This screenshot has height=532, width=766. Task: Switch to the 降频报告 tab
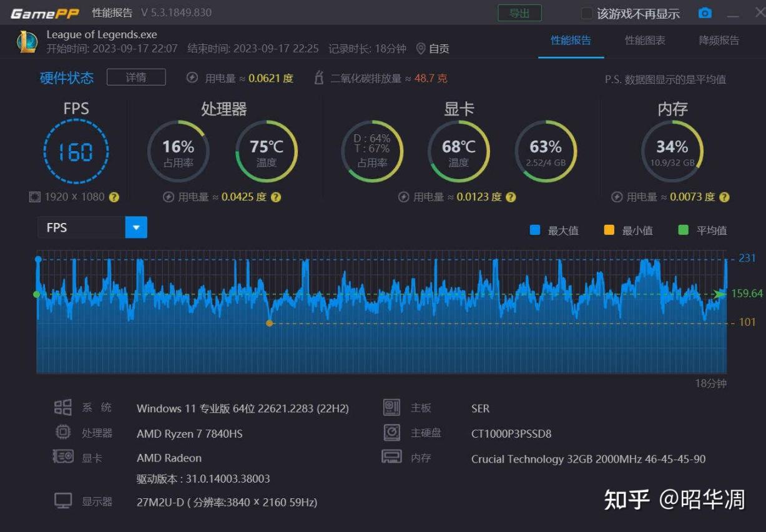[x=719, y=41]
